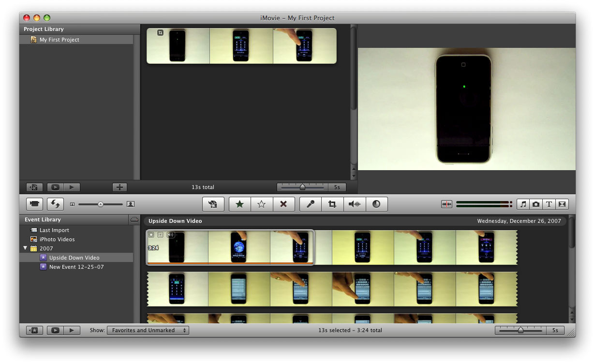Open the video adjustments half-circle icon
This screenshot has width=595, height=364.
pyautogui.click(x=376, y=204)
